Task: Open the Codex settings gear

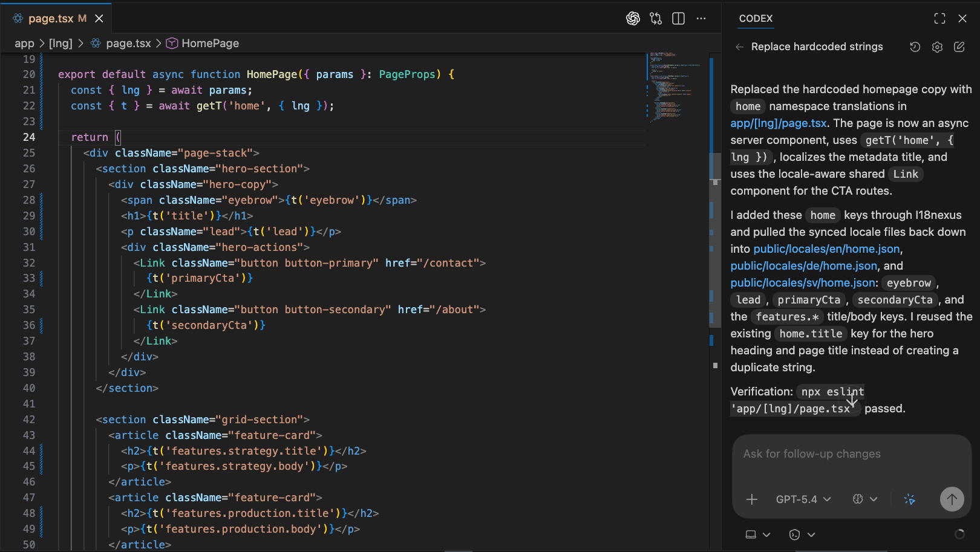Action: [x=937, y=47]
